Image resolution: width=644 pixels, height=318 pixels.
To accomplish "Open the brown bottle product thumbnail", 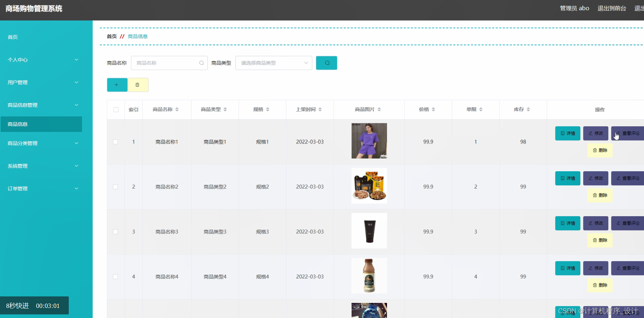I will 369,276.
